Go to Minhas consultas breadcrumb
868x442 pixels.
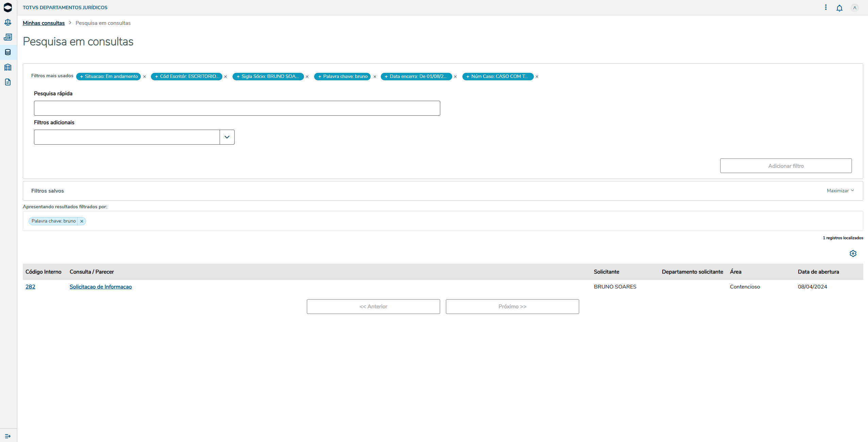(44, 23)
